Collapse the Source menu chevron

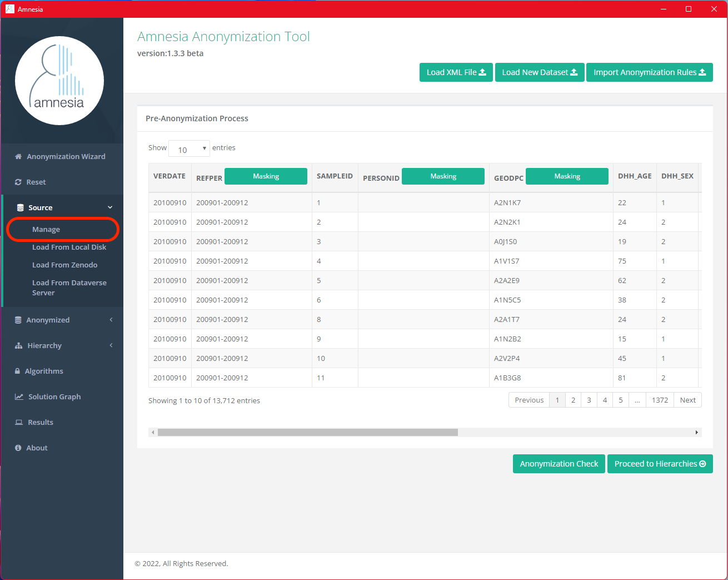pos(110,207)
